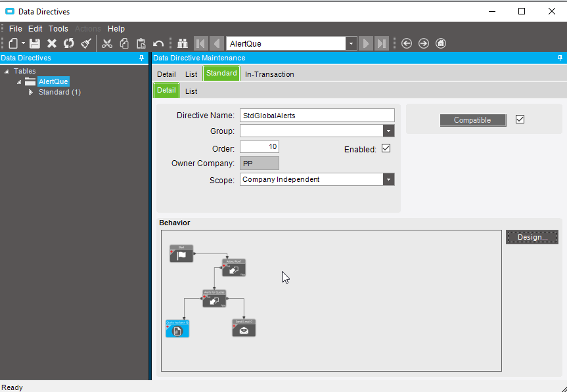Open the AlertQue table dropdown arrow
The image size is (567, 392).
[351, 44]
